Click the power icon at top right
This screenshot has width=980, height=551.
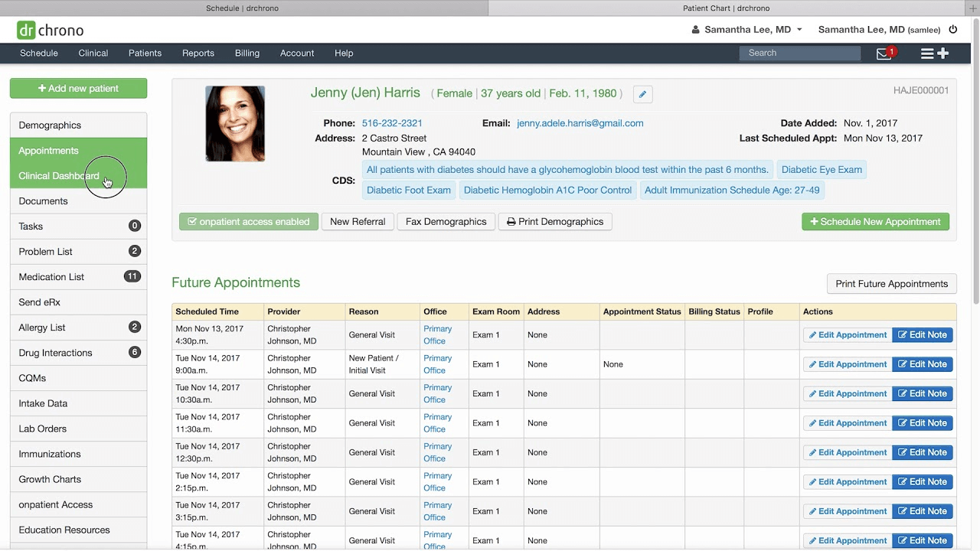point(953,29)
